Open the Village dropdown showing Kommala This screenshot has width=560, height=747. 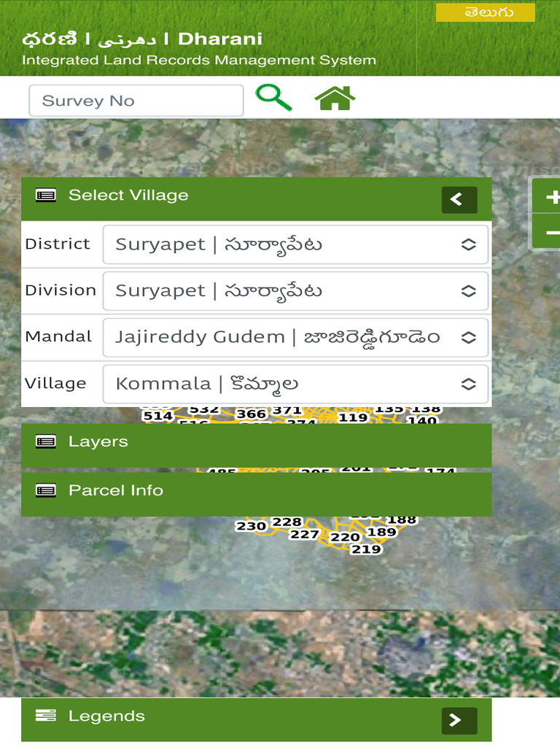(x=296, y=384)
